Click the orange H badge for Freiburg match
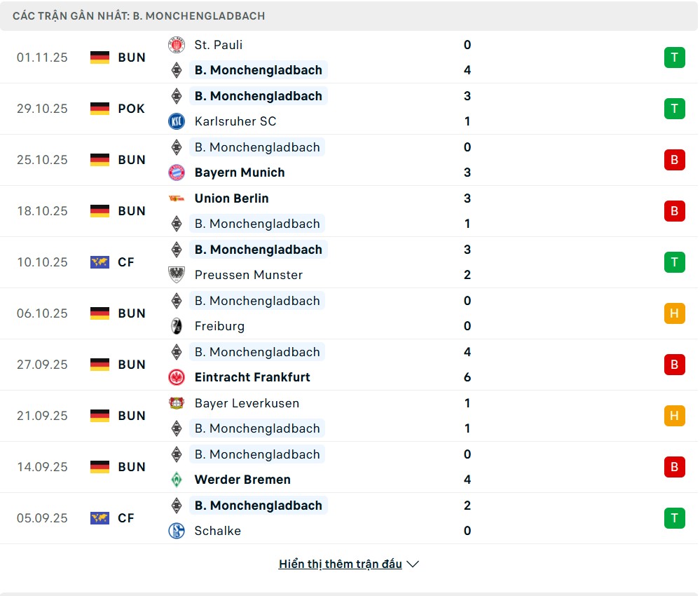Viewport: 700px width, 596px height. pos(674,313)
